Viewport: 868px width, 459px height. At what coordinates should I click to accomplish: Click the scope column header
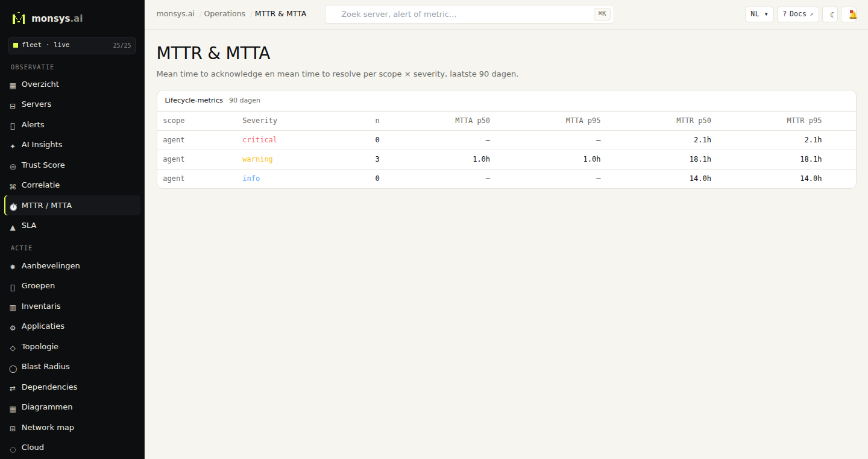pyautogui.click(x=174, y=121)
